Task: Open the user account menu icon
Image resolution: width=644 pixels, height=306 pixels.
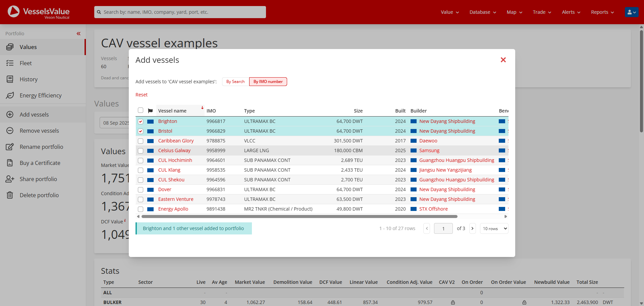Action: (631, 12)
